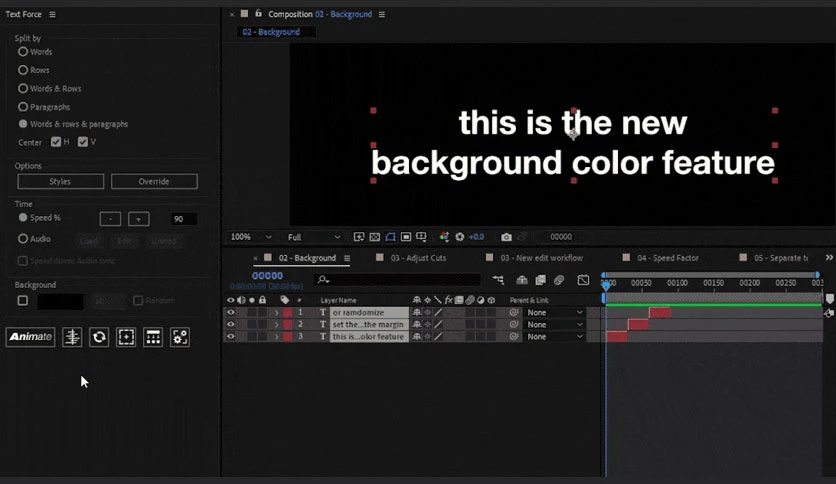Open the Composition panel menu icon
The width and height of the screenshot is (836, 484).
click(x=382, y=14)
